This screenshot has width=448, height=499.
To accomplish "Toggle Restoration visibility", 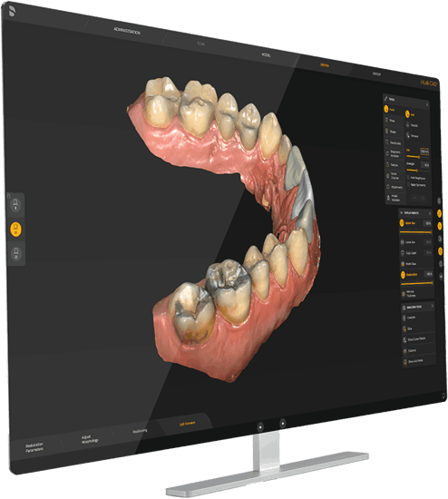I will (410, 275).
